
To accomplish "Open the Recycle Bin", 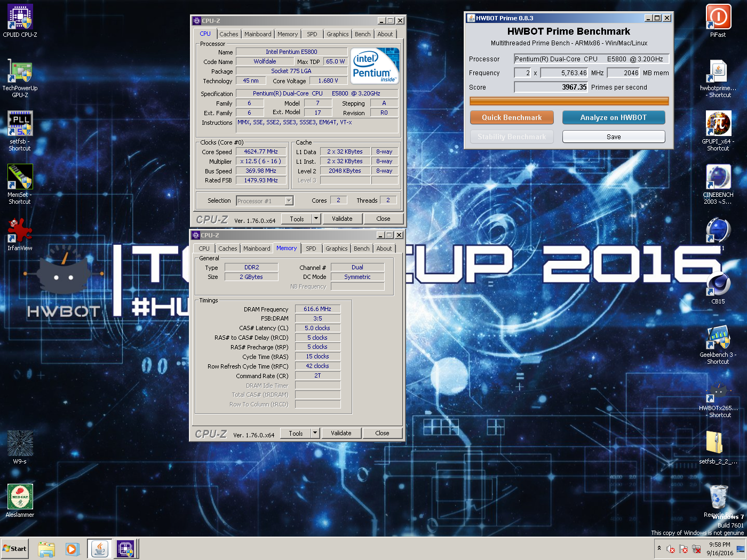I will coord(718,501).
